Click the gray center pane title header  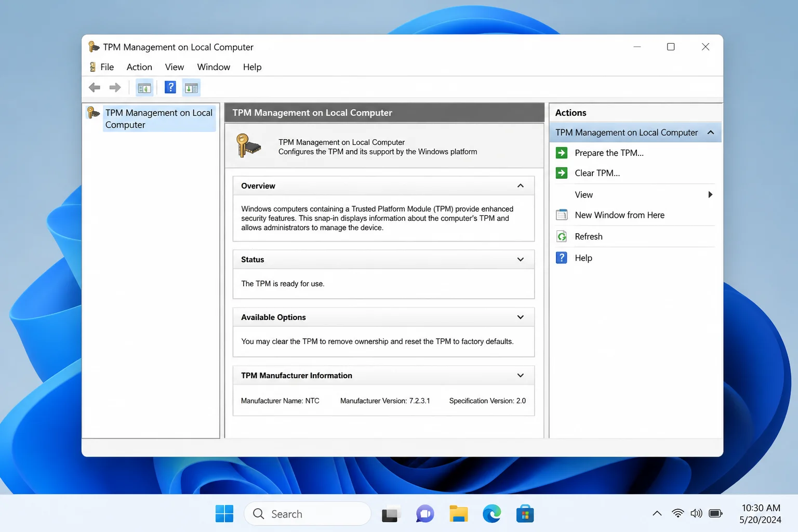[x=384, y=113]
